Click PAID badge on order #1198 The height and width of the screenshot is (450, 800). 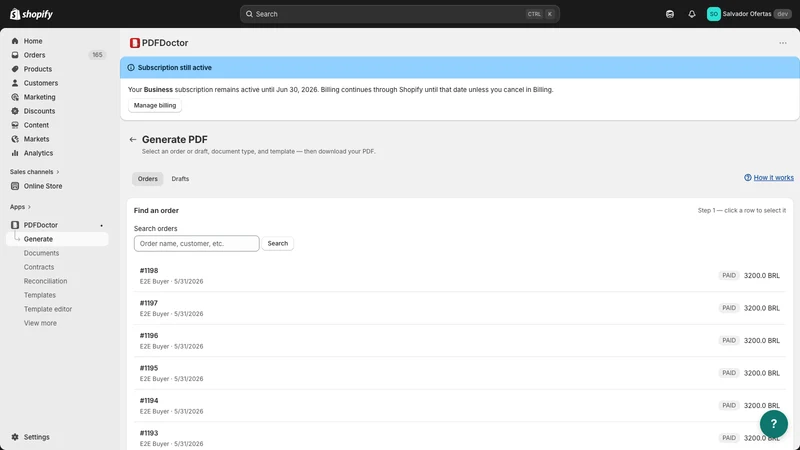click(x=729, y=276)
